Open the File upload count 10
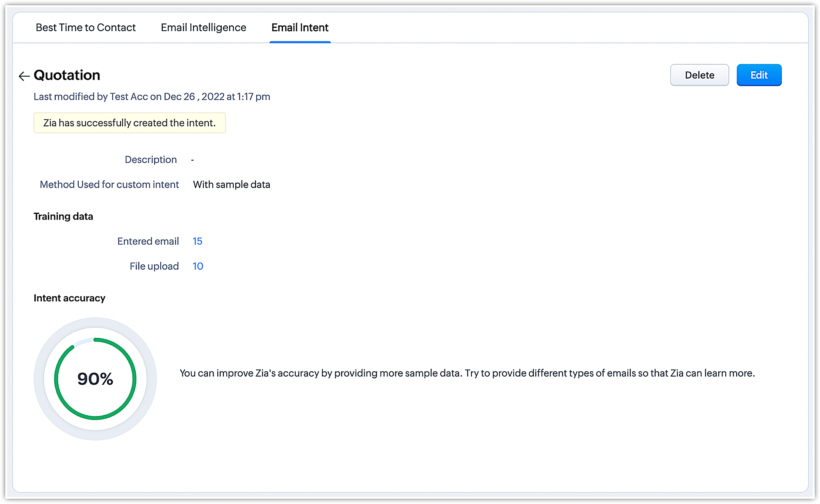The width and height of the screenshot is (820, 504). coord(198,266)
